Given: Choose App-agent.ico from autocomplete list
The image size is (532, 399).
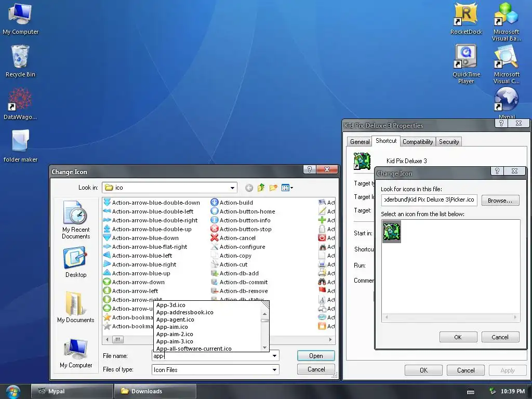Looking at the screenshot, I should [208, 320].
